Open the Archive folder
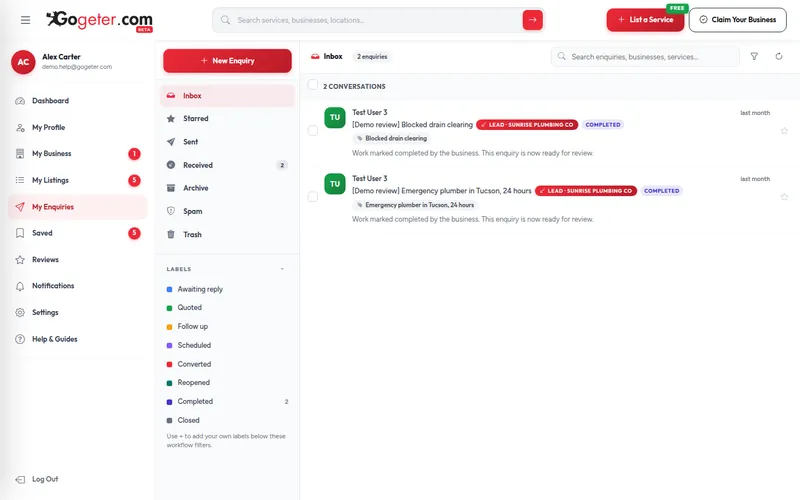The height and width of the screenshot is (500, 800). pyautogui.click(x=228, y=188)
